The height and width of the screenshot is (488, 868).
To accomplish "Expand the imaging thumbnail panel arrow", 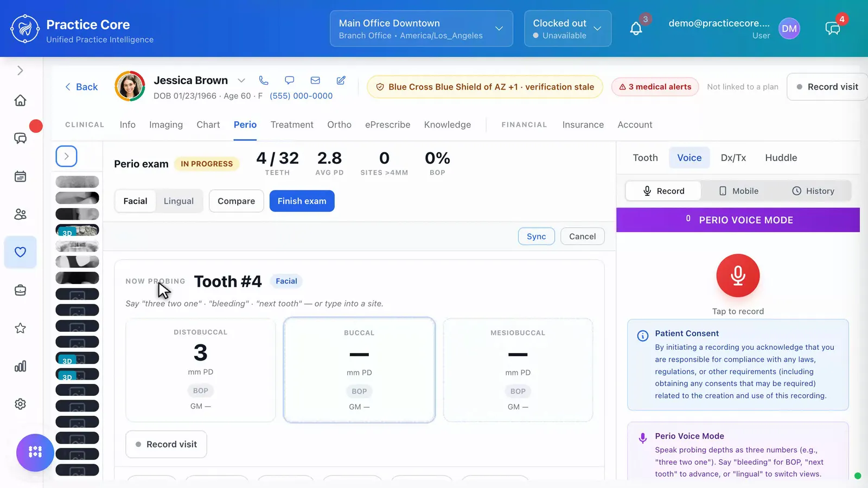I will pos(66,156).
